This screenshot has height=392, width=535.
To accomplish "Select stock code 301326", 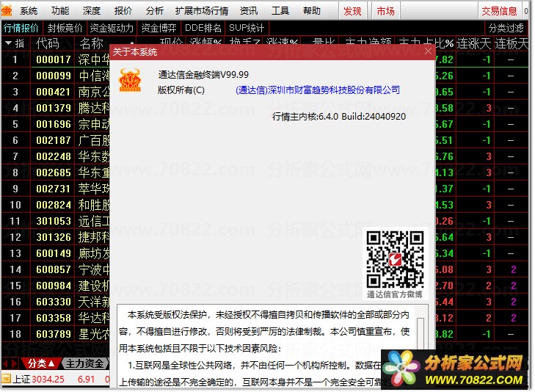I will [54, 237].
